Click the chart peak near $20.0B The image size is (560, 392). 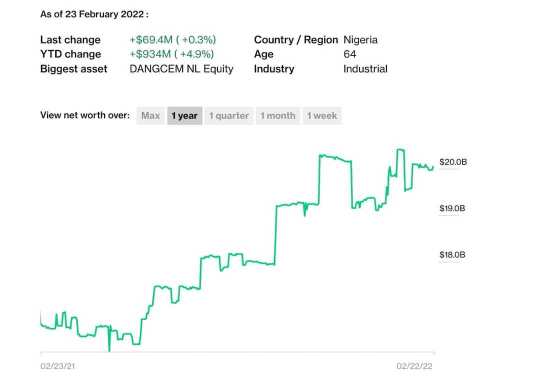click(400, 150)
